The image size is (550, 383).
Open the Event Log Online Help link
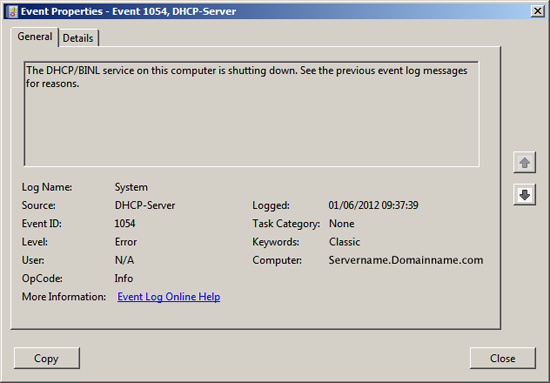[x=169, y=297]
